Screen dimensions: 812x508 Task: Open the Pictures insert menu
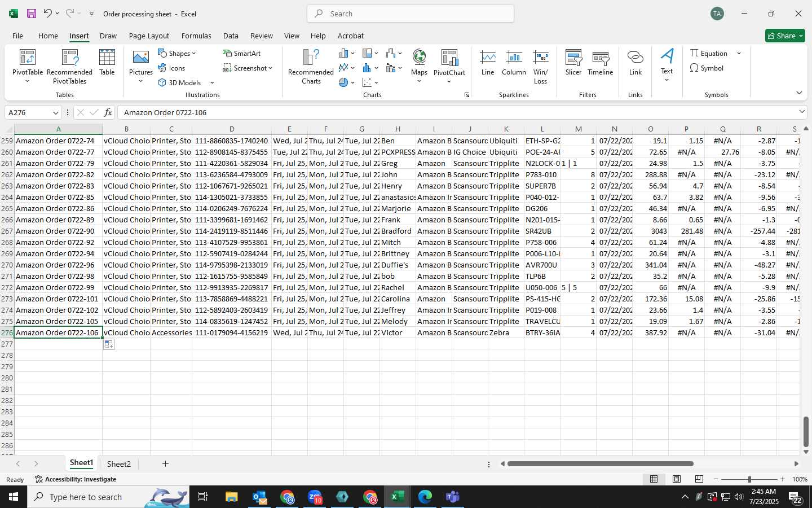click(x=140, y=66)
